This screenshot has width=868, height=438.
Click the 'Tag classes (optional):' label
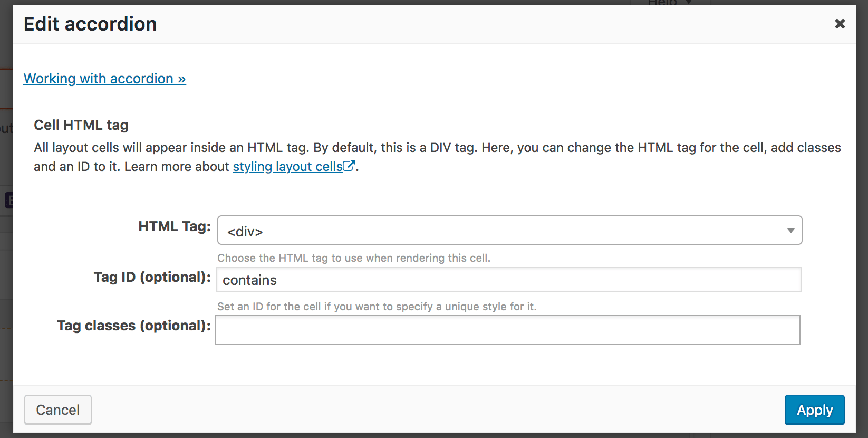tap(133, 326)
